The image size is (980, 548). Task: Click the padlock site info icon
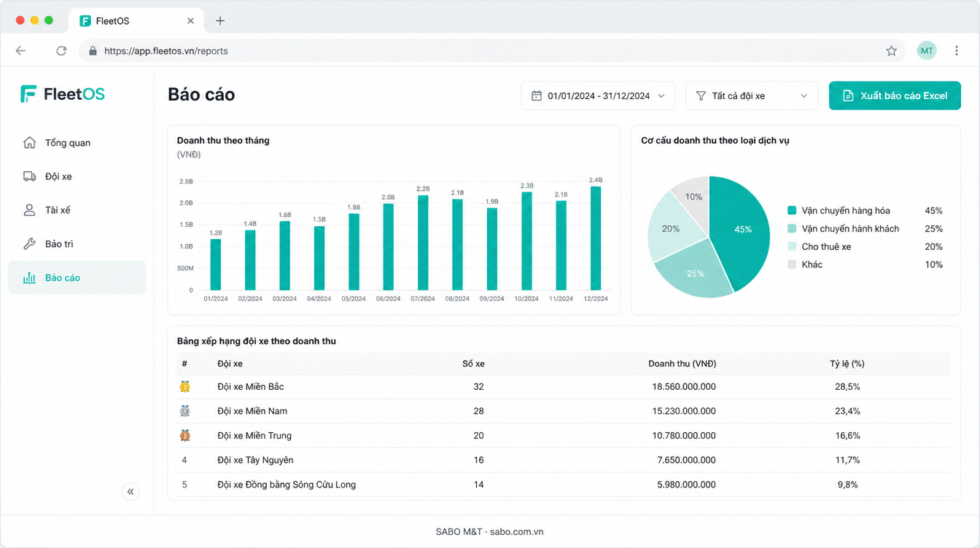[93, 51]
